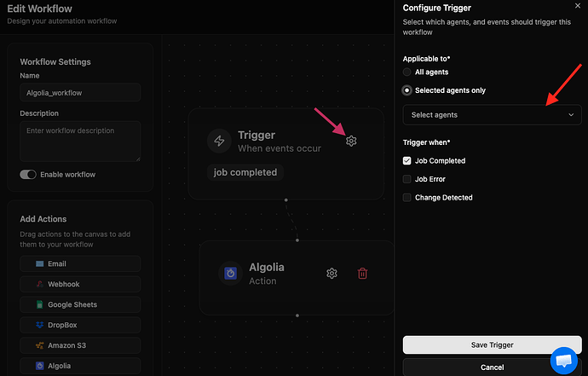This screenshot has height=376, width=588.
Task: Click the Webhook action icon
Action: coord(39,284)
